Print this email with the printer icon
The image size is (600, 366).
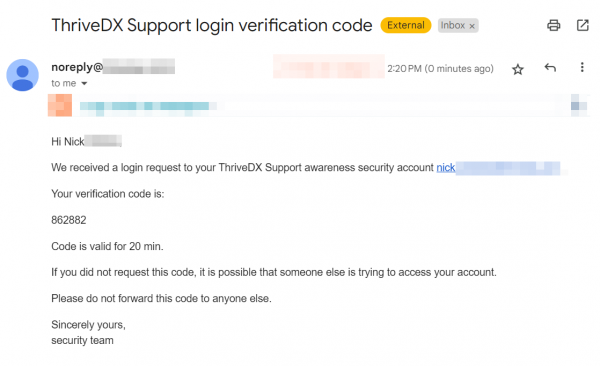553,25
